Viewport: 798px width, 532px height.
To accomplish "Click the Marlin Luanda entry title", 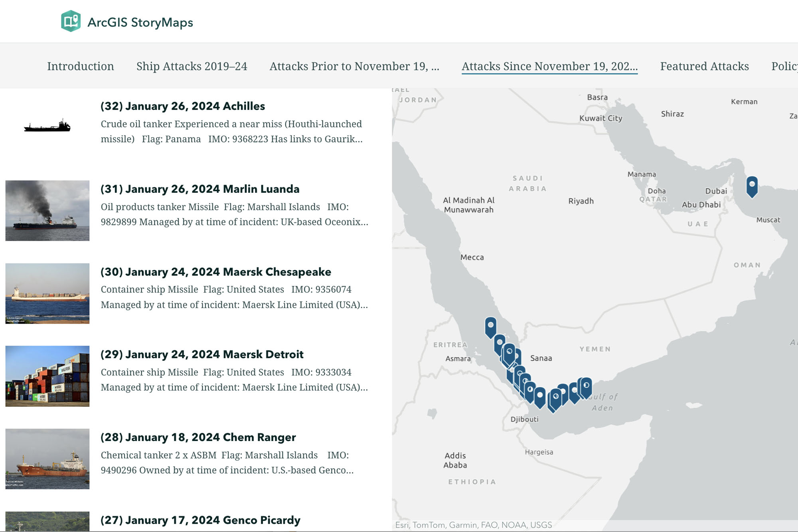I will pyautogui.click(x=200, y=189).
